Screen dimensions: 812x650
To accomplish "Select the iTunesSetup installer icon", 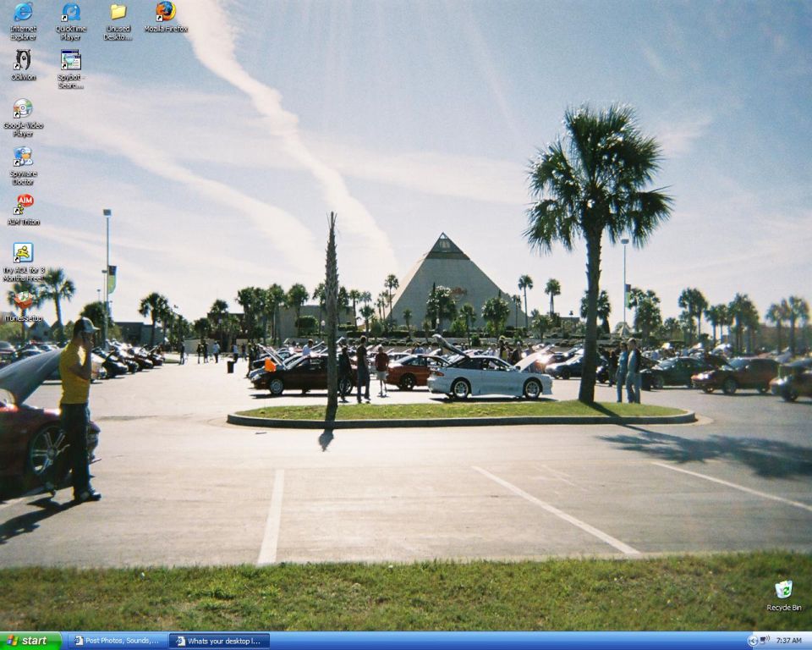I will pos(24,306).
